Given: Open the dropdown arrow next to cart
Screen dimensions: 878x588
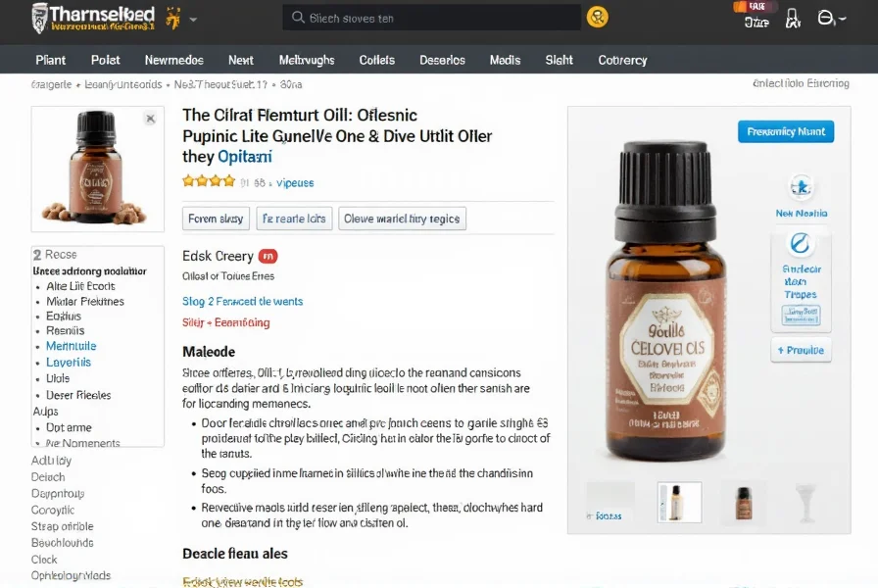Looking at the screenshot, I should 842,19.
